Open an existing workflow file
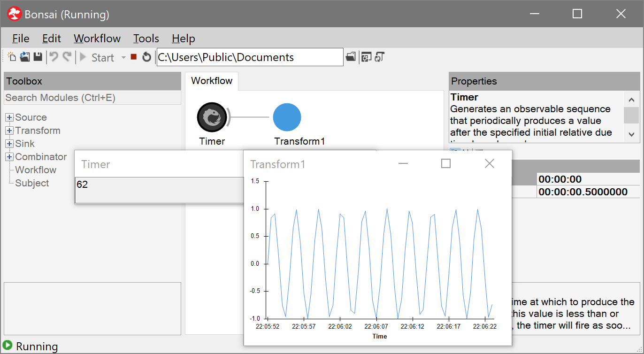 (x=25, y=57)
